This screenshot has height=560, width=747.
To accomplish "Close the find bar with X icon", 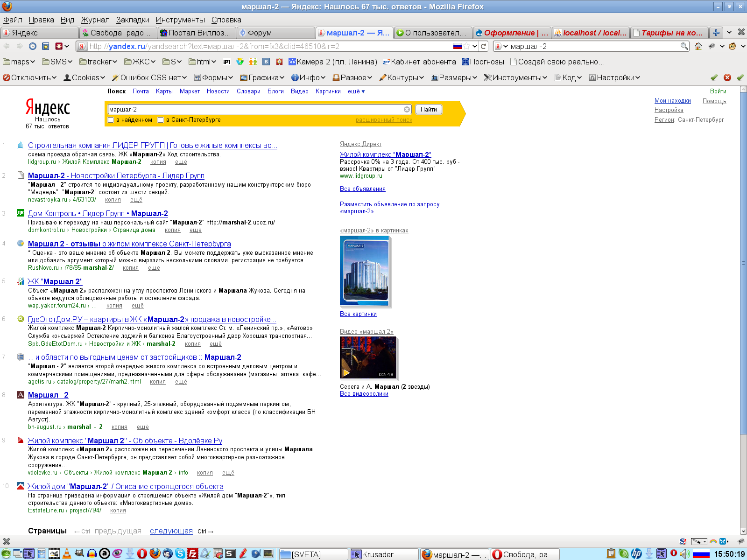I will pyautogui.click(x=7, y=541).
